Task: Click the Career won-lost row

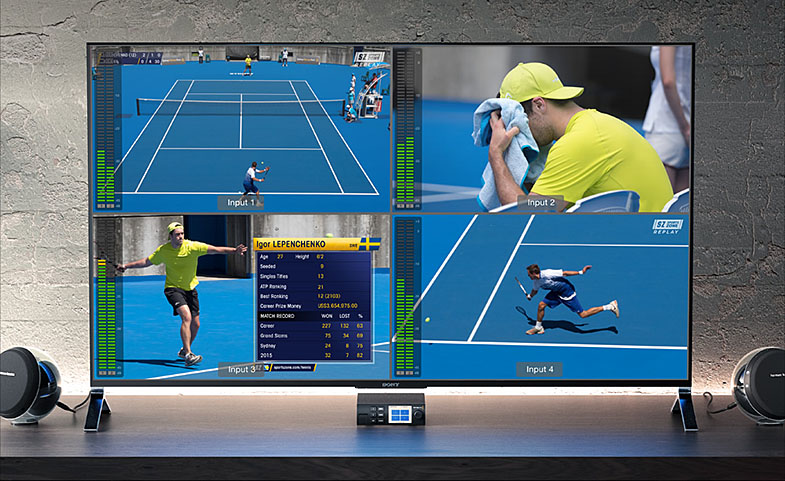Action: 314,325
